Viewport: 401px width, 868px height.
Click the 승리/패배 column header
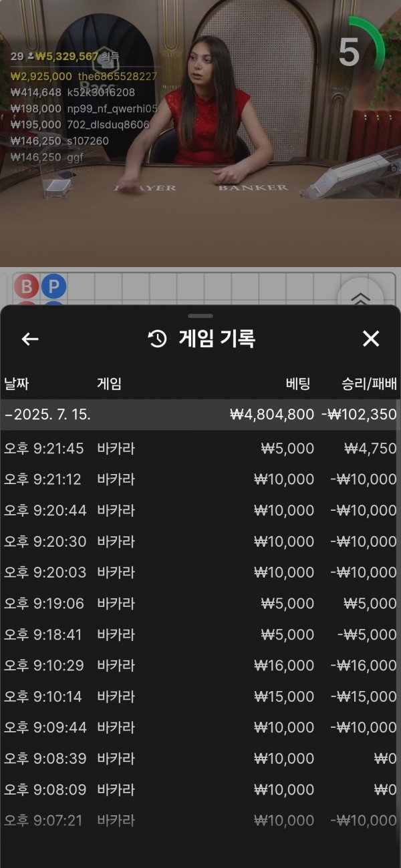[x=369, y=384]
